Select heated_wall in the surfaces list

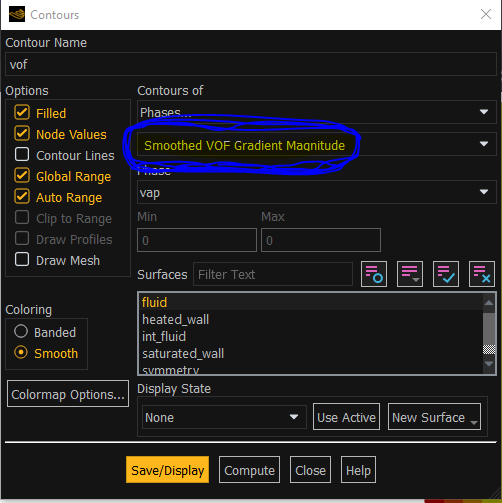pyautogui.click(x=175, y=320)
